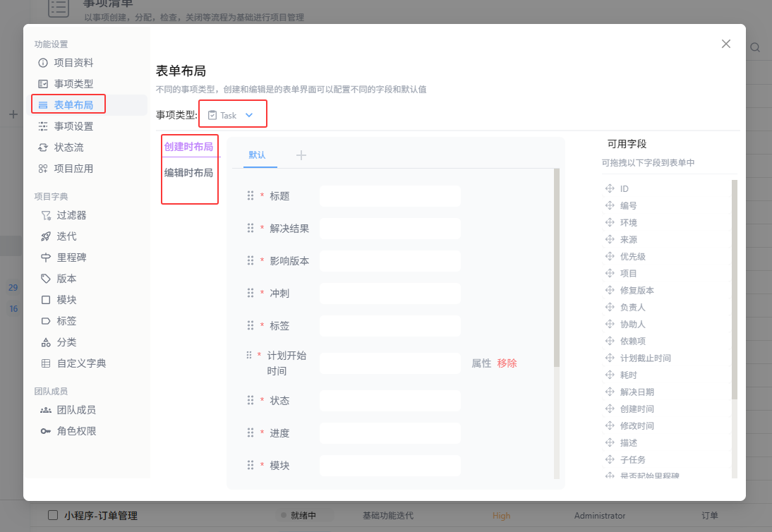Click the search icon behind the dialog
This screenshot has width=772, height=532.
[755, 48]
